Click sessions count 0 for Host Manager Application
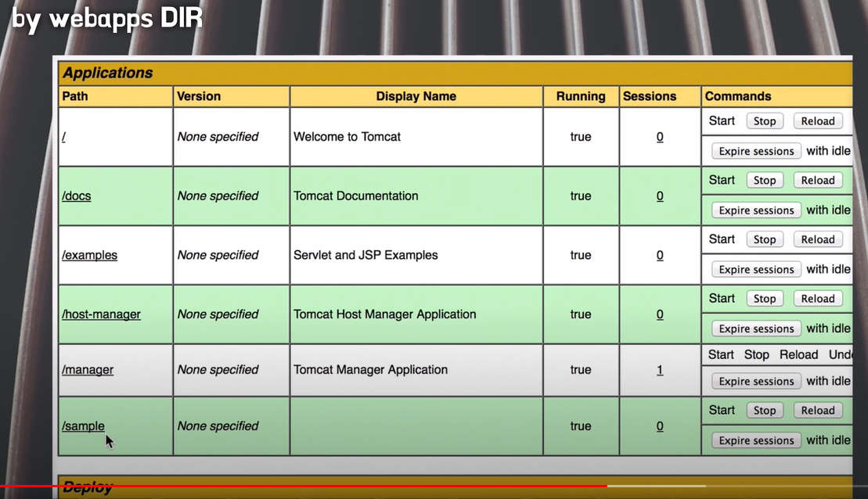868x499 pixels. [660, 314]
